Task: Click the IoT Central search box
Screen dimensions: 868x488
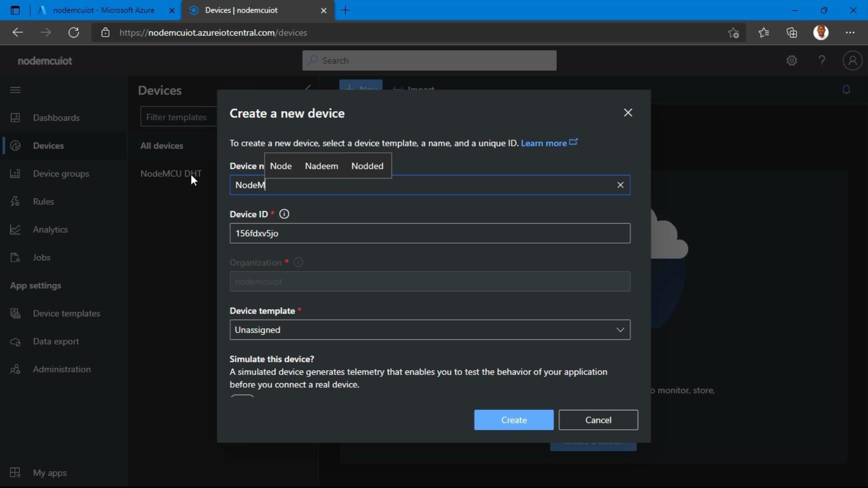Action: tap(429, 61)
